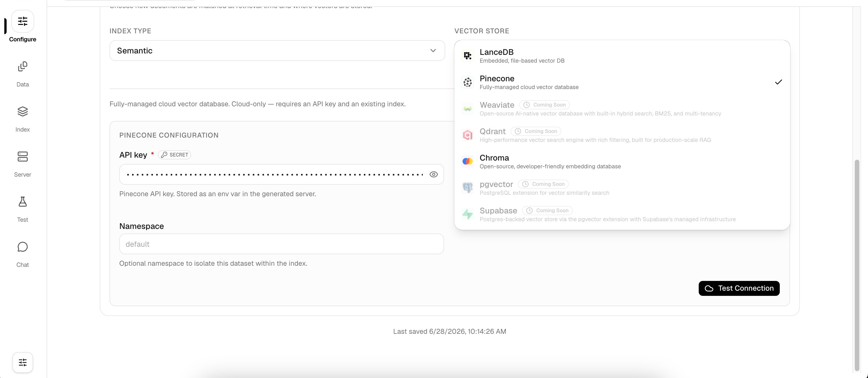Expand the Index Type chevron arrow
The width and height of the screenshot is (868, 378).
click(433, 51)
